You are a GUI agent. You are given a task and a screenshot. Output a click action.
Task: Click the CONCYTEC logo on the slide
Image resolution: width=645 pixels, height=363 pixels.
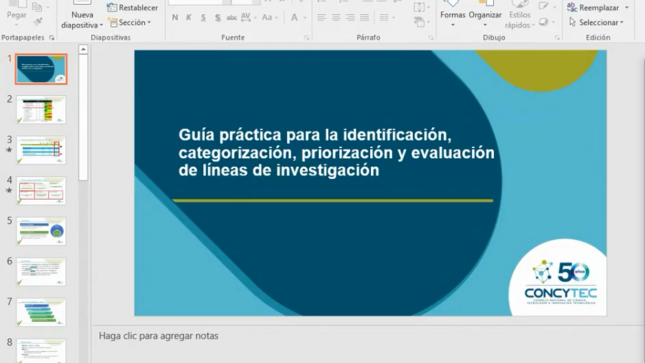click(x=560, y=282)
